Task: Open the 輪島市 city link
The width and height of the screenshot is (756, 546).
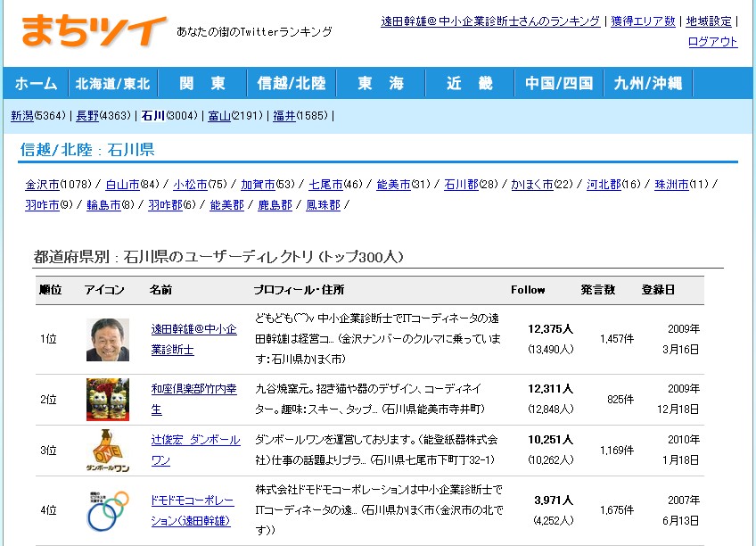Action: click(103, 205)
